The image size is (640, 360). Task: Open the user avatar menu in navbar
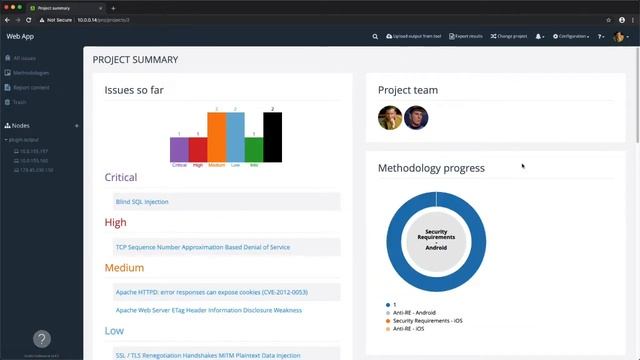pos(620,37)
